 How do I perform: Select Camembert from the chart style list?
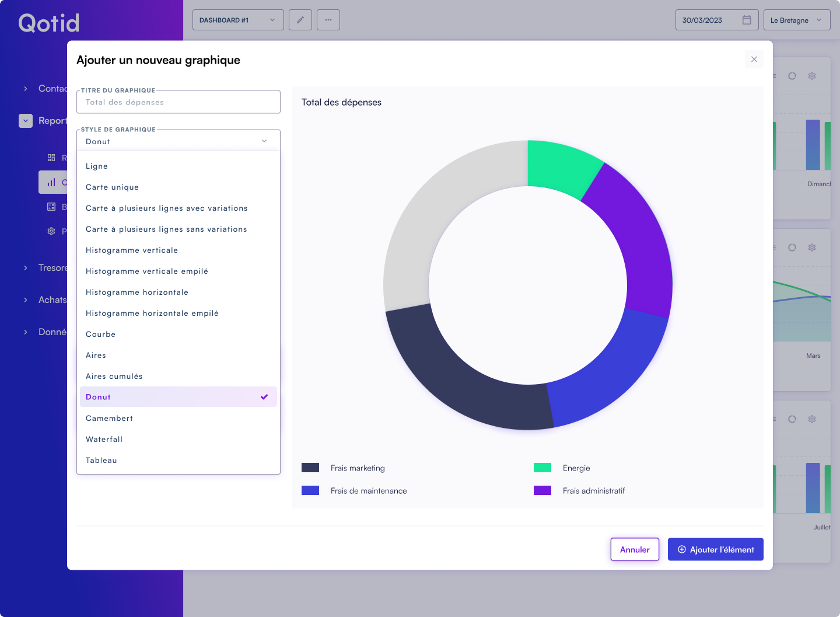point(109,418)
